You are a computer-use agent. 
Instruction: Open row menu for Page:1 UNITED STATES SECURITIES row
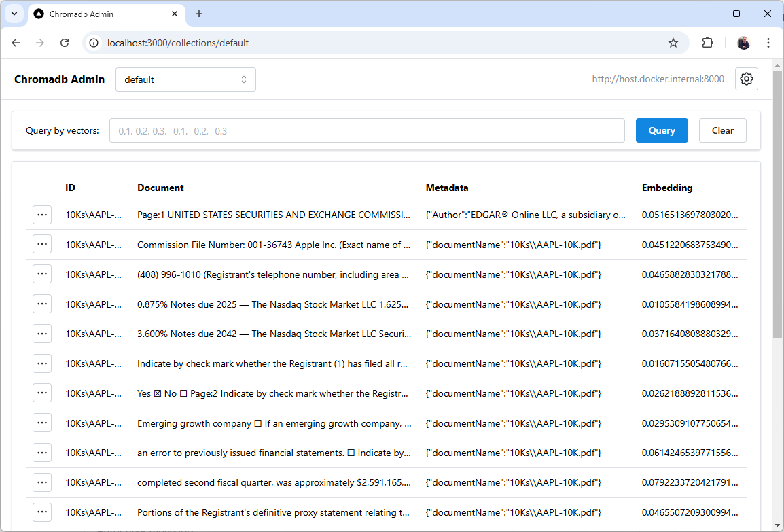pyautogui.click(x=42, y=215)
